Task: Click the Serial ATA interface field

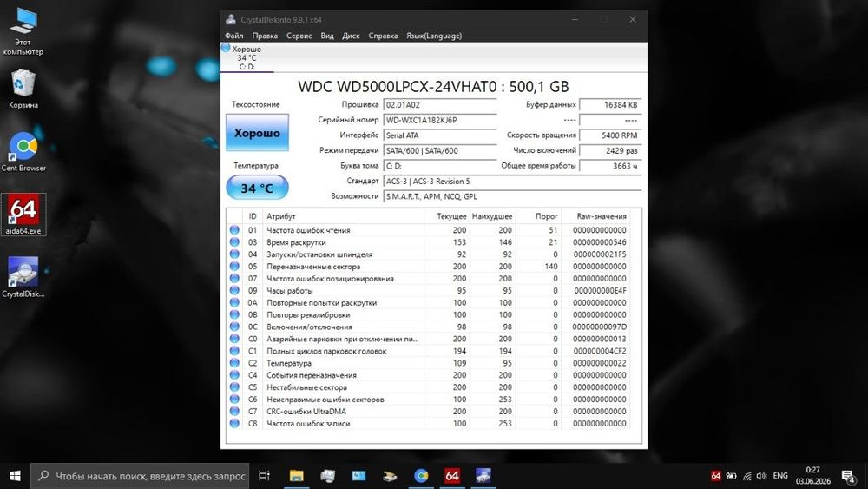Action: [439, 135]
